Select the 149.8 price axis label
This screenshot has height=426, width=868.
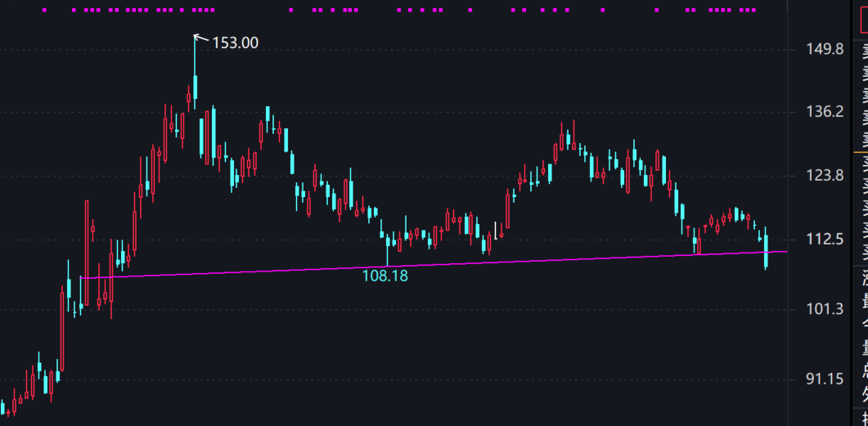coord(825,50)
